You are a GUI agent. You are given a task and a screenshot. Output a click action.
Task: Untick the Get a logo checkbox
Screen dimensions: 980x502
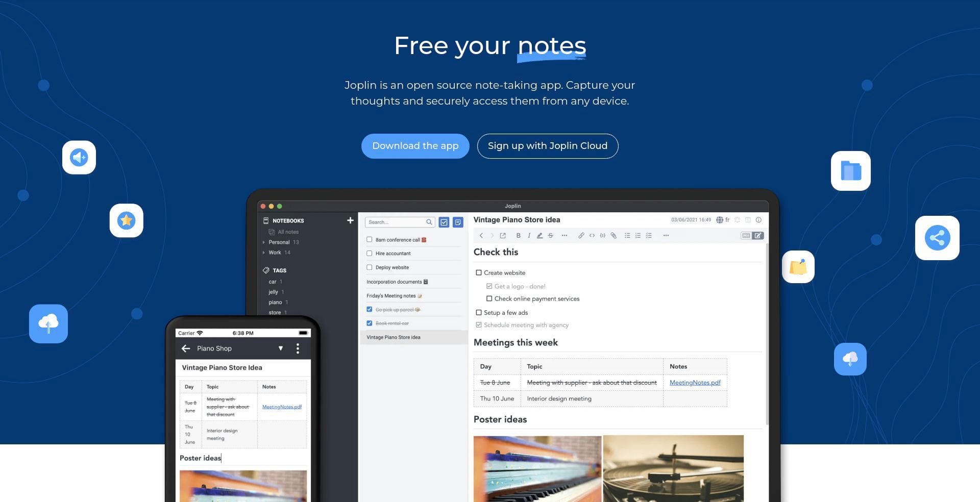coord(489,286)
